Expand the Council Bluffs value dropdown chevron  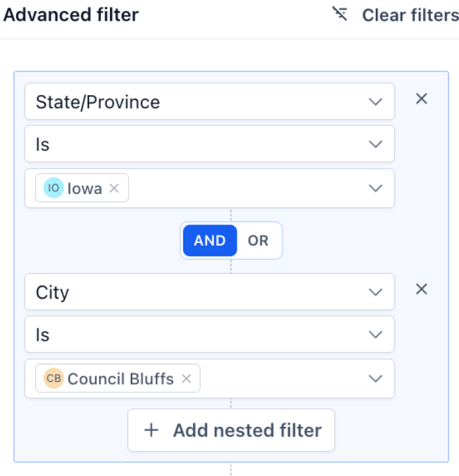pos(375,378)
